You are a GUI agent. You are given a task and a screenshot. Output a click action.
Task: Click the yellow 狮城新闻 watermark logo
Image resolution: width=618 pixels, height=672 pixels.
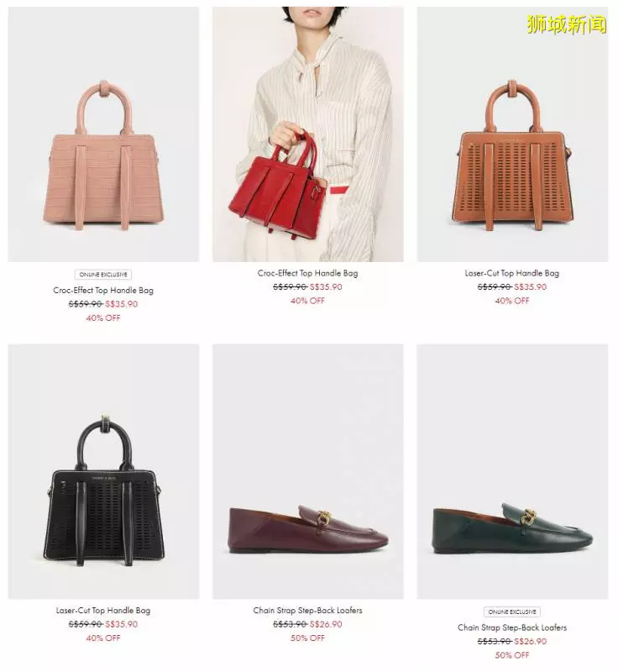(567, 24)
